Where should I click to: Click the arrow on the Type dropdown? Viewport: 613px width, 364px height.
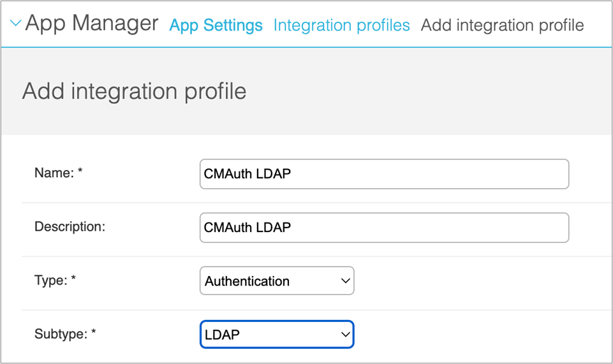coord(345,281)
